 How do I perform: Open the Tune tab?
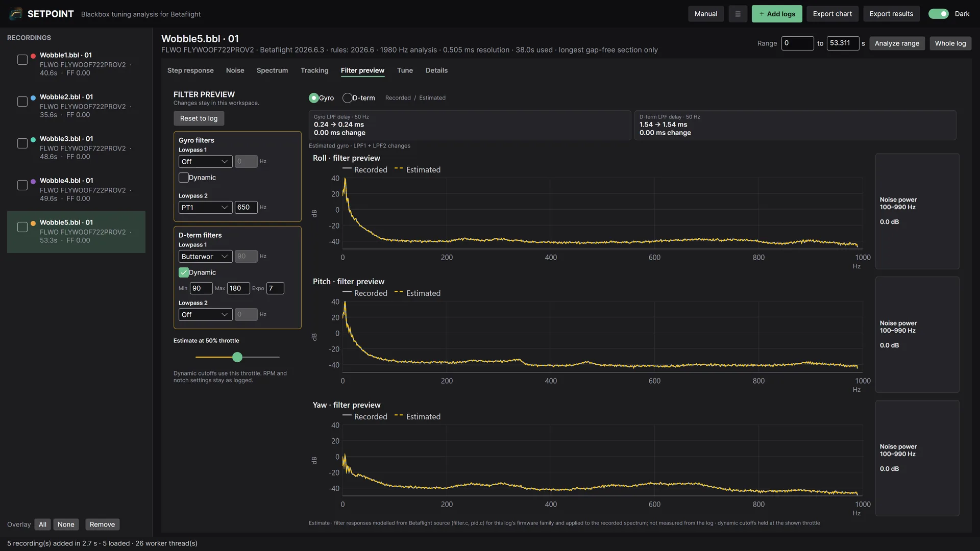click(405, 70)
